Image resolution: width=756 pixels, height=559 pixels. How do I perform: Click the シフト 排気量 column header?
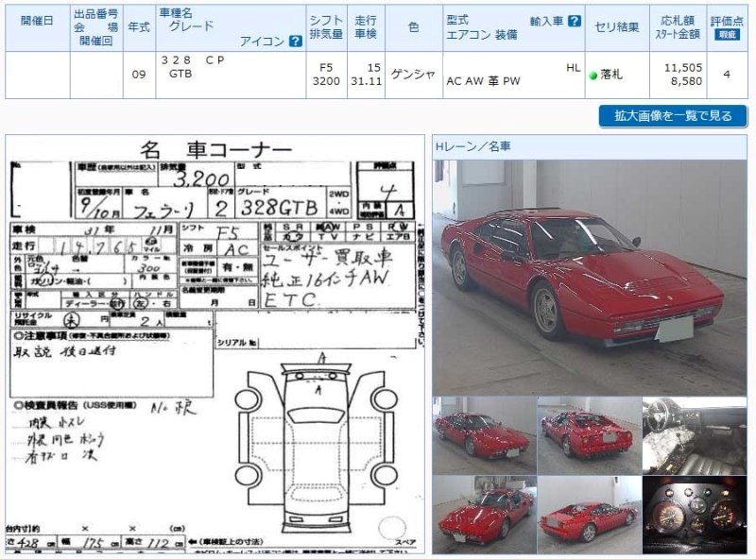326,27
